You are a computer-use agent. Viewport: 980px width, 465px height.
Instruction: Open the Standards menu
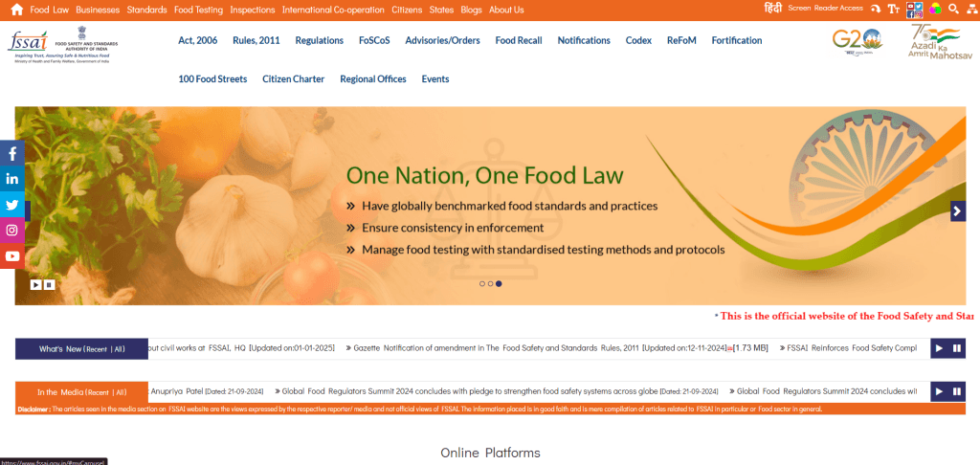tap(146, 10)
